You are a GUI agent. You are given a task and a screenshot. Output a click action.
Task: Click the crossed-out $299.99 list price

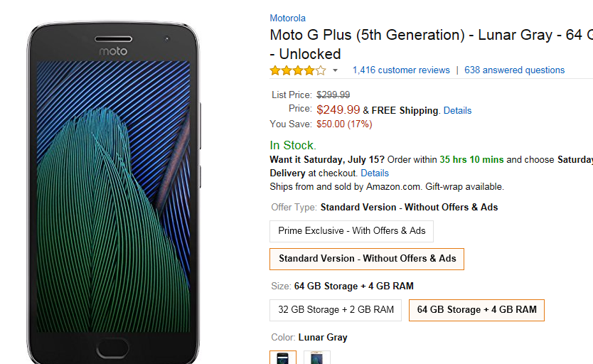333,95
